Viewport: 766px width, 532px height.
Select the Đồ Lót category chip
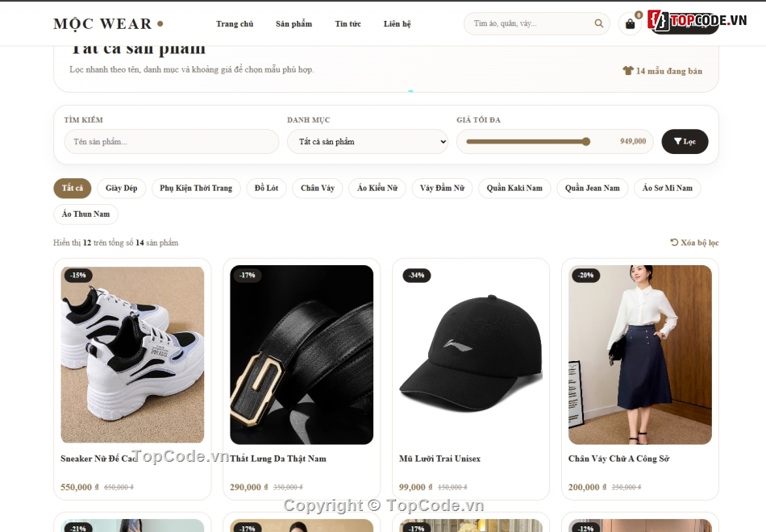[266, 188]
